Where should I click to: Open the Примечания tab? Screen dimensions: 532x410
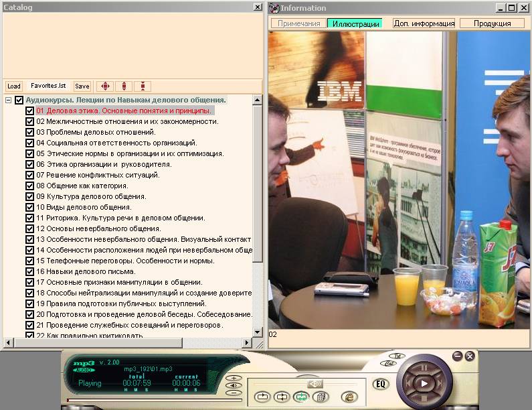click(298, 23)
